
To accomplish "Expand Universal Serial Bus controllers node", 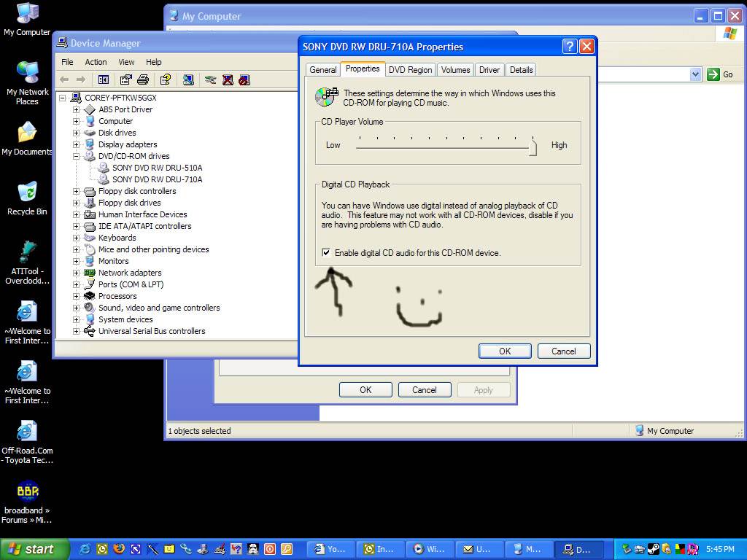I will pyautogui.click(x=76, y=331).
